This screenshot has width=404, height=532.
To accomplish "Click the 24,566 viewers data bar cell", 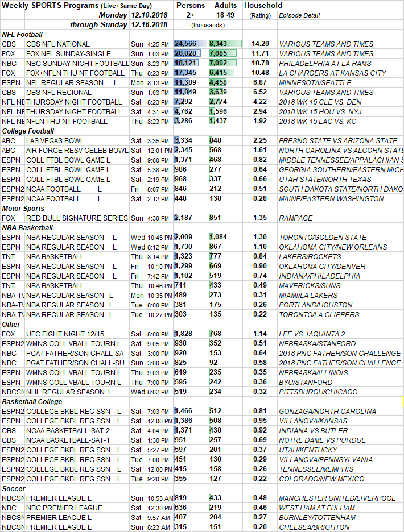I will tap(191, 44).
